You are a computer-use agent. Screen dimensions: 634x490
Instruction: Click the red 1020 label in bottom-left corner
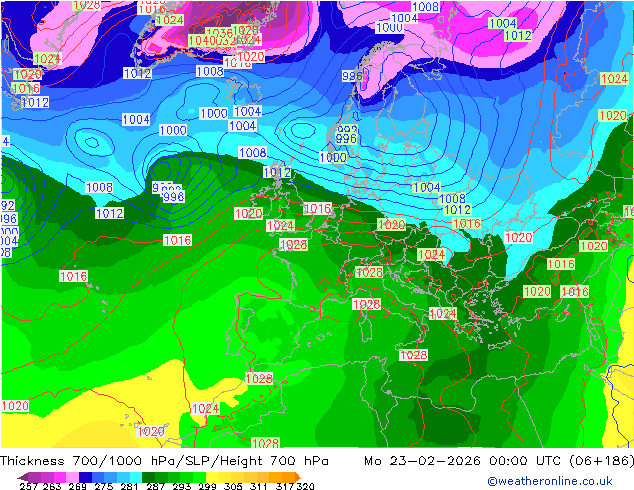tap(15, 406)
